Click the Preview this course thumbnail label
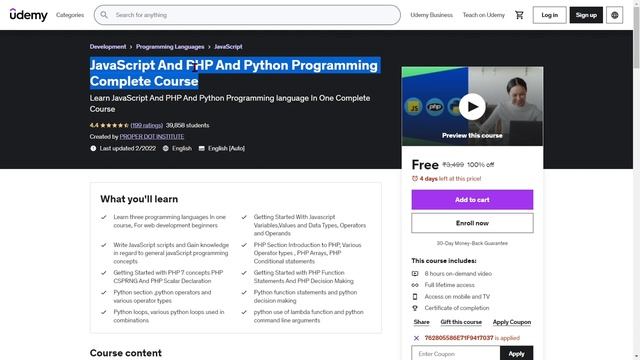This screenshot has height=360, width=640. pyautogui.click(x=472, y=136)
